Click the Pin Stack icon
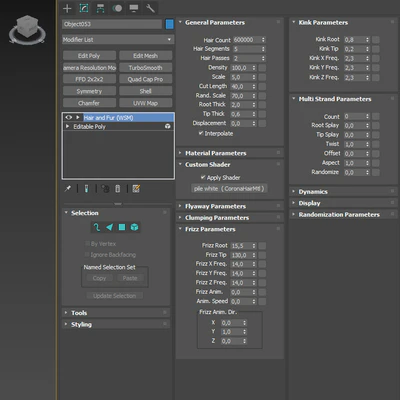The height and width of the screenshot is (400, 400). click(x=68, y=189)
